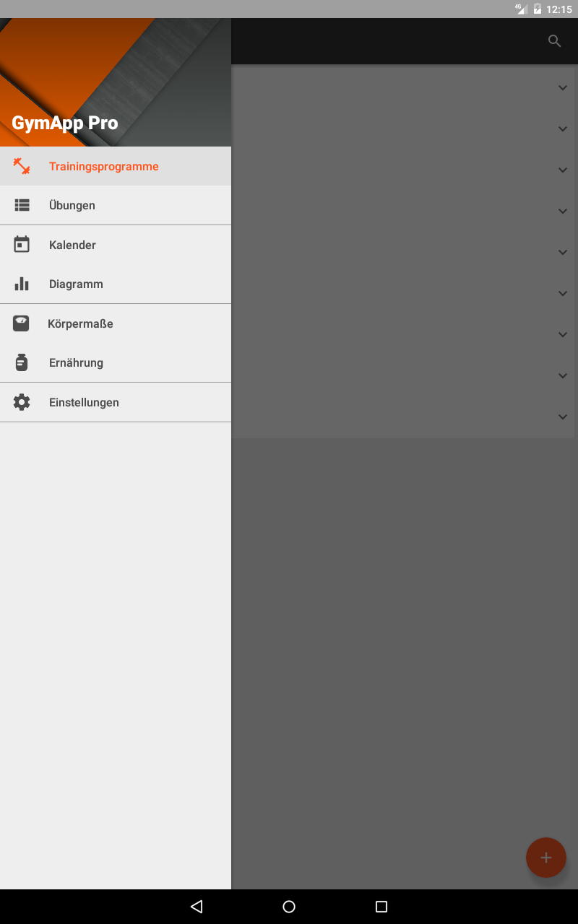578x924 pixels.
Task: Expand the first list row chevron
Action: [563, 87]
